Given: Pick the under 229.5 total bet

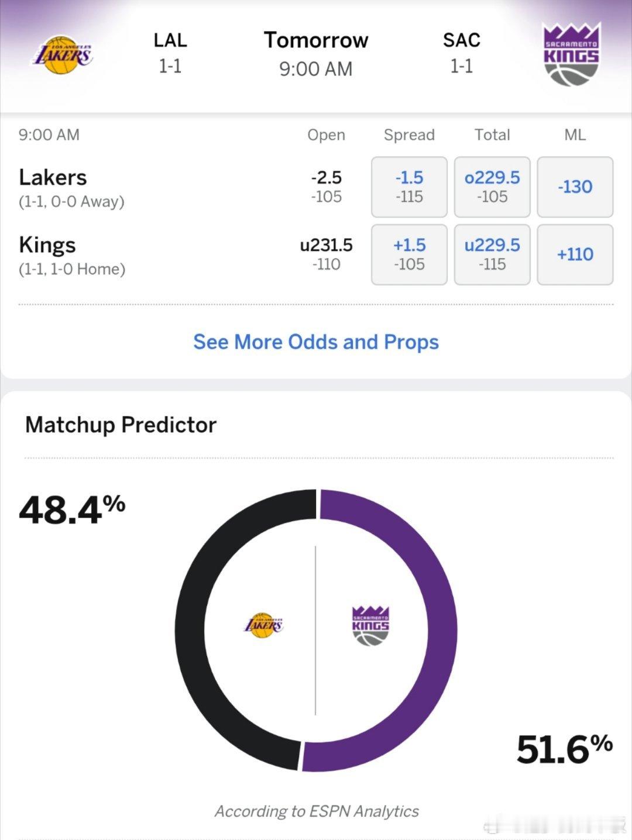Looking at the screenshot, I should (x=492, y=254).
